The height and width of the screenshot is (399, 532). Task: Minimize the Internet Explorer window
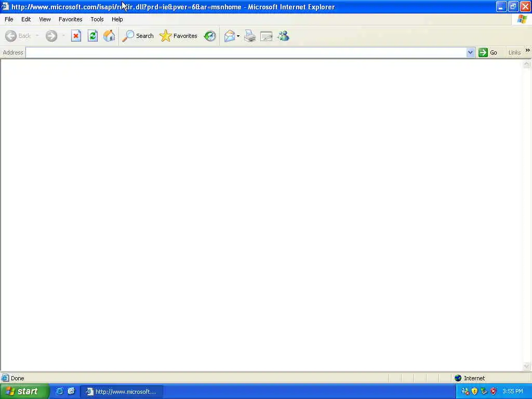tap(501, 6)
